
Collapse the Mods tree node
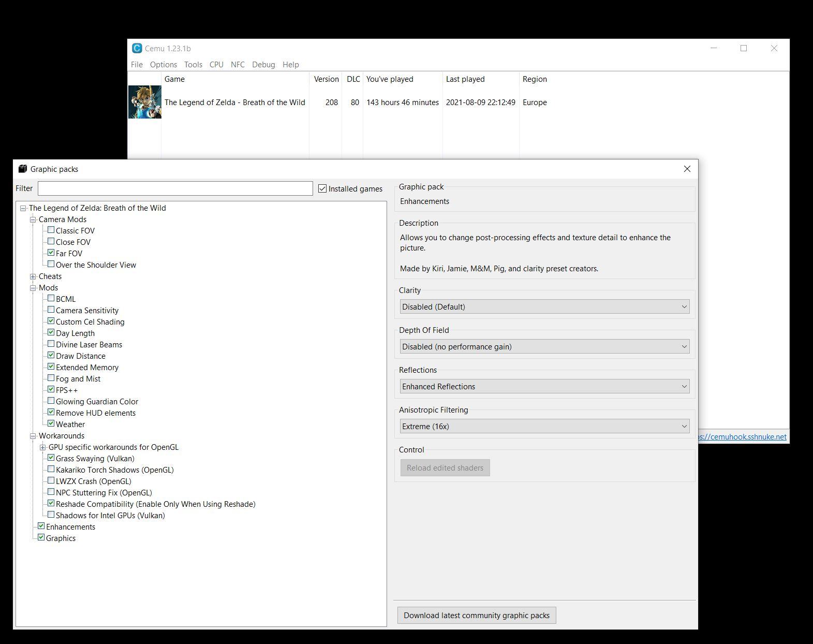[x=33, y=288]
